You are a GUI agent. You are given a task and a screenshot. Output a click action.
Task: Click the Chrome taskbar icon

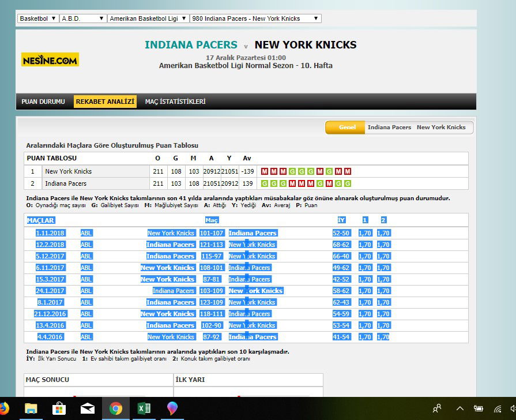click(115, 409)
